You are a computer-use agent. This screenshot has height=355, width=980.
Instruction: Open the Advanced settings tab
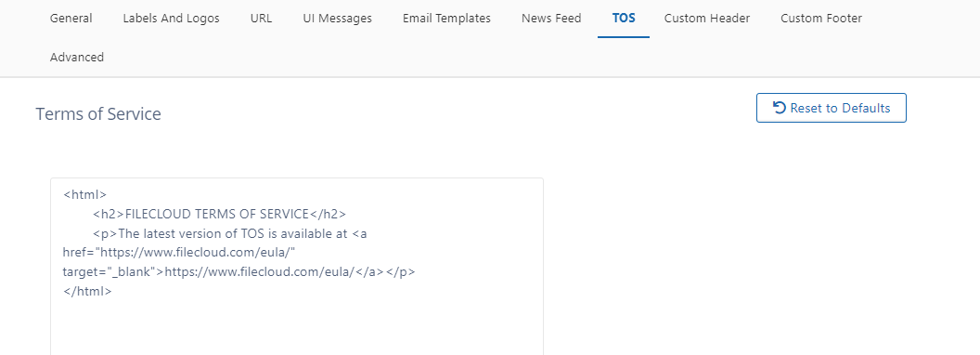(77, 57)
